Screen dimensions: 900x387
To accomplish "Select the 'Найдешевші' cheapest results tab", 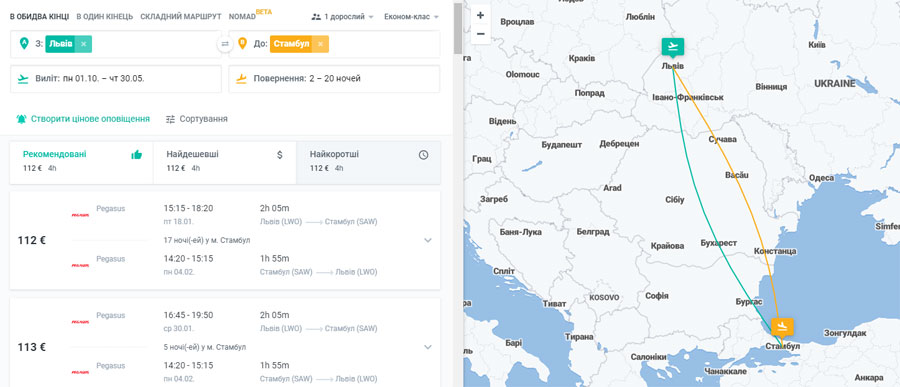I will point(225,162).
